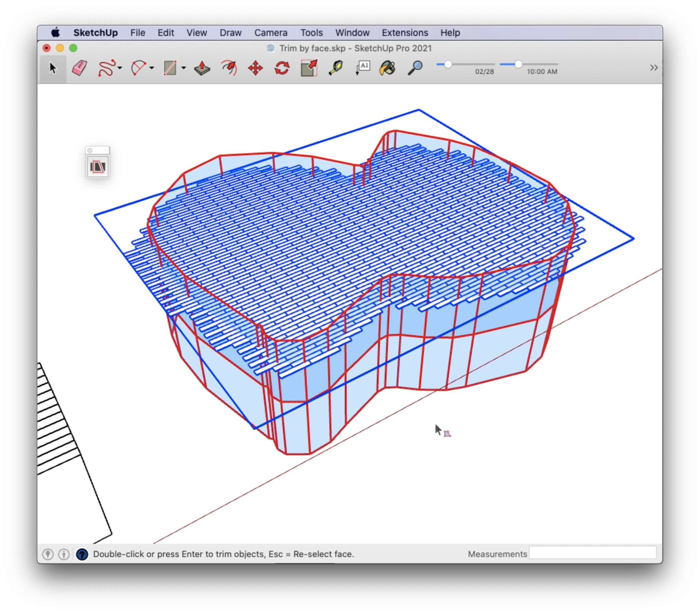Open the Extensions menu
The height and width of the screenshot is (613, 700).
405,33
